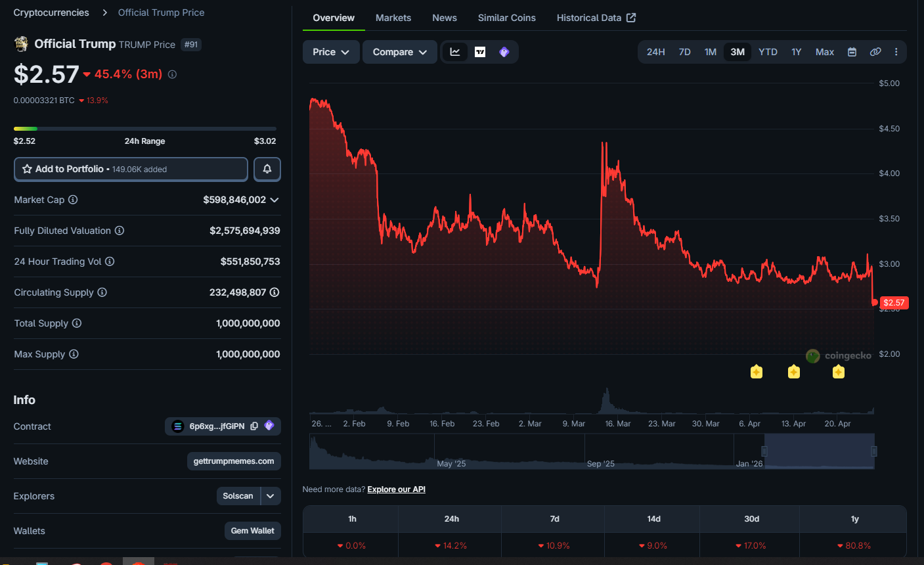Click the $598,846,002 market cap value
924x565 pixels.
(x=234, y=200)
